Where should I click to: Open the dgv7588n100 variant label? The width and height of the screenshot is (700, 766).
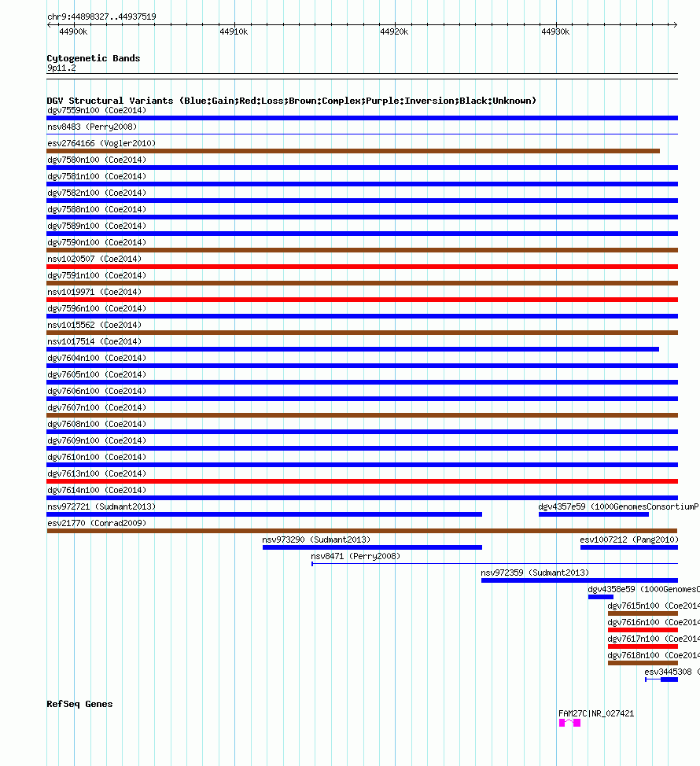pos(97,209)
